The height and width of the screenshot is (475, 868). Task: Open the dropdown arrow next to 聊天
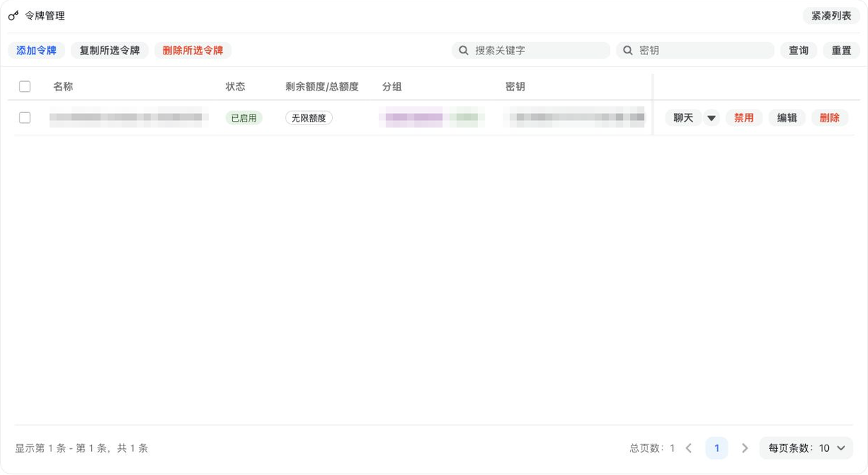tap(712, 118)
